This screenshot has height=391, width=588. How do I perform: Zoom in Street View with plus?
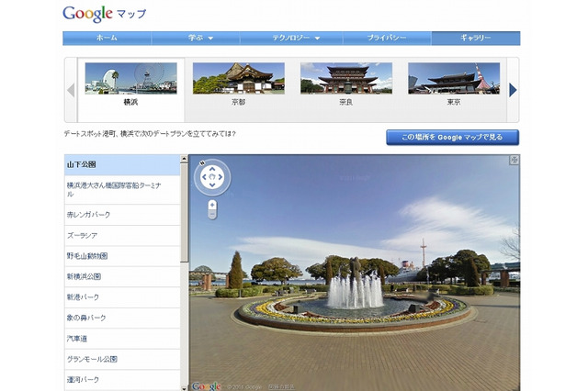coord(212,206)
